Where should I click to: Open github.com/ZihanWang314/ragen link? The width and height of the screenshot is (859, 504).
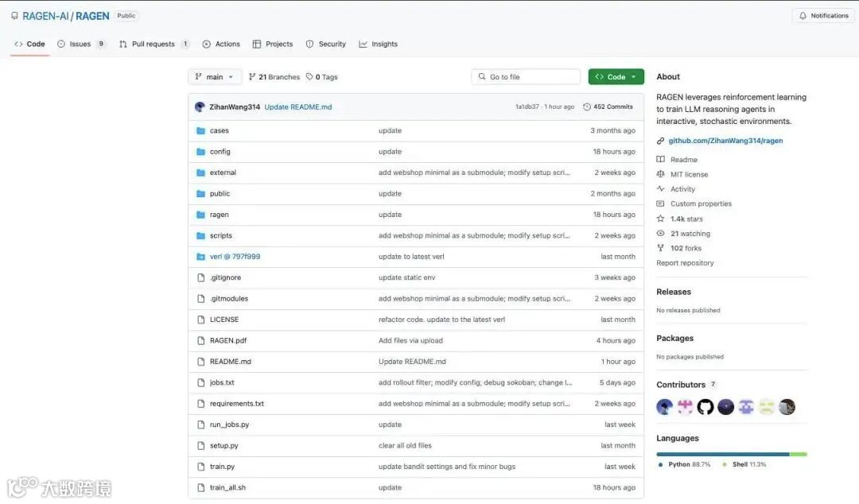(725, 141)
